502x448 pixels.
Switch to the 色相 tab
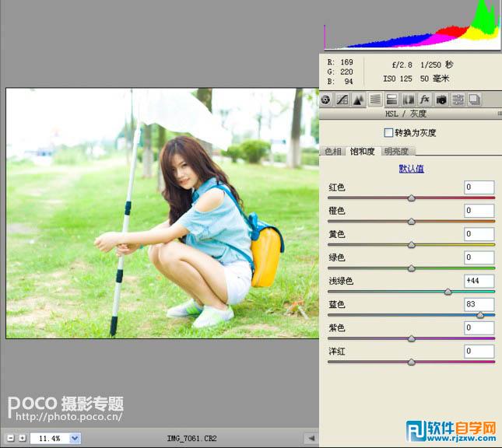click(x=332, y=151)
